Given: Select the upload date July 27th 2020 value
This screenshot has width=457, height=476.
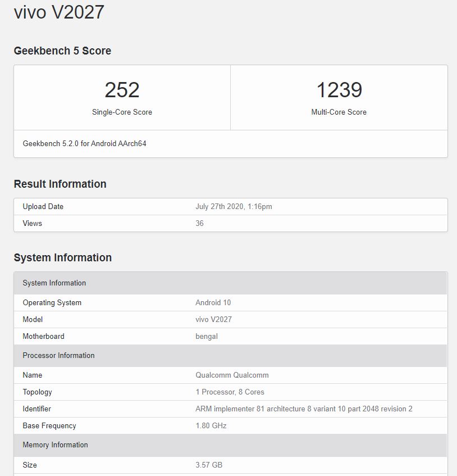Looking at the screenshot, I should click(x=234, y=206).
